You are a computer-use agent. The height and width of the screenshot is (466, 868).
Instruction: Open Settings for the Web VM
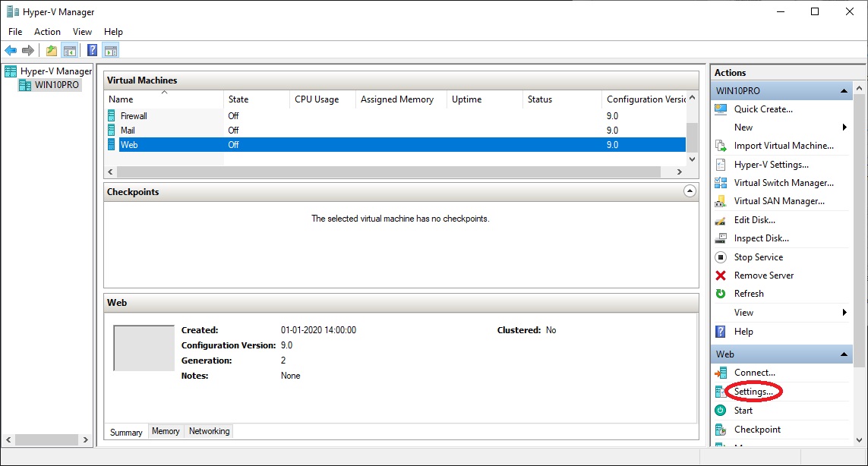tap(753, 392)
